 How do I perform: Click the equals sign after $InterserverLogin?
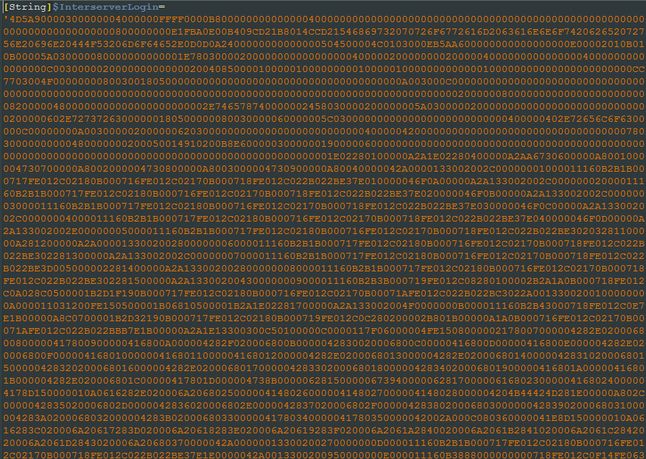click(x=162, y=7)
